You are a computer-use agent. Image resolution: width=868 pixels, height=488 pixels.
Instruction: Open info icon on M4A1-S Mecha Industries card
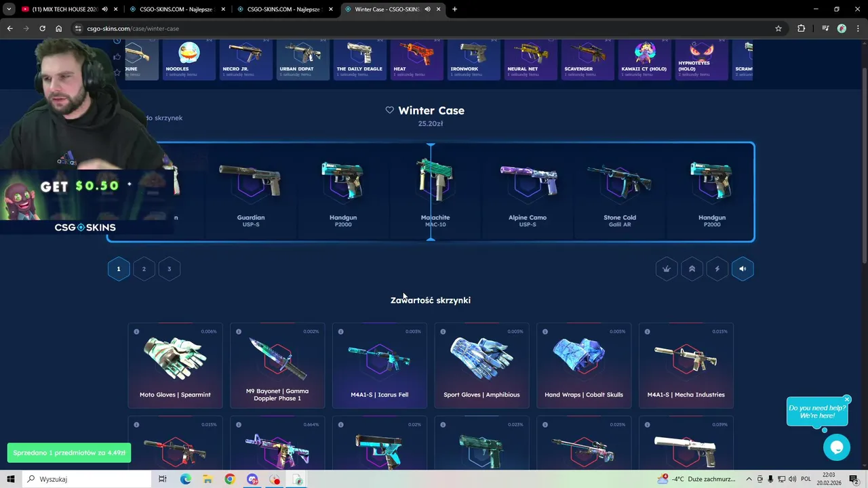pyautogui.click(x=648, y=331)
